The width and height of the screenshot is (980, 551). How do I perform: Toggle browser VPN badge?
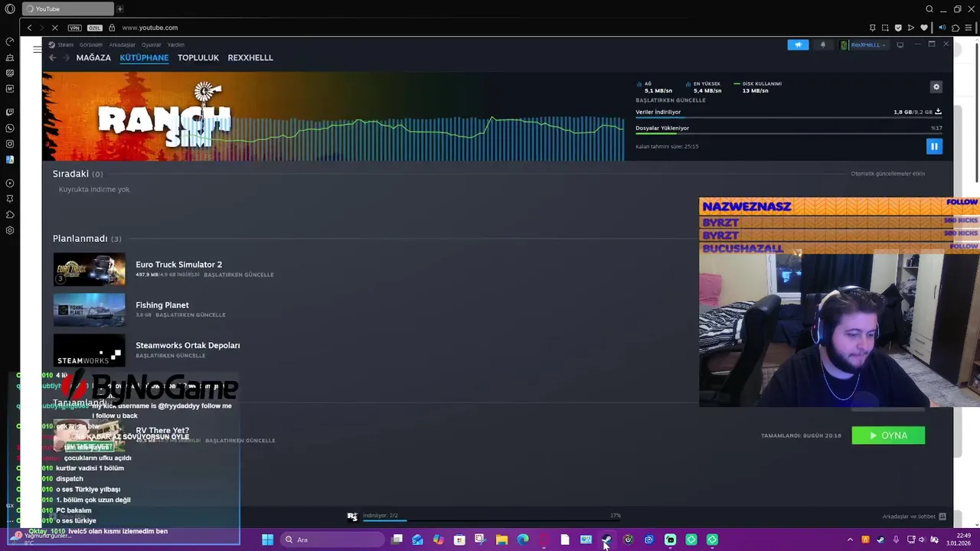(x=74, y=28)
